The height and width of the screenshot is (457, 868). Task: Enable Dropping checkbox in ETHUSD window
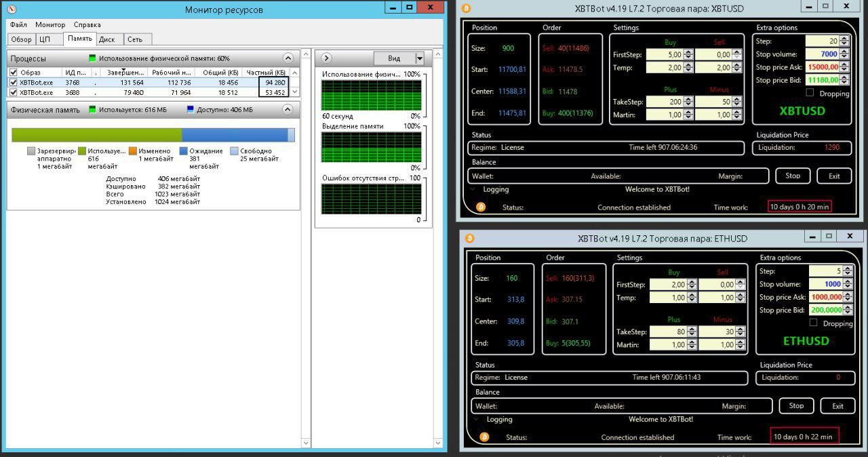[x=813, y=323]
